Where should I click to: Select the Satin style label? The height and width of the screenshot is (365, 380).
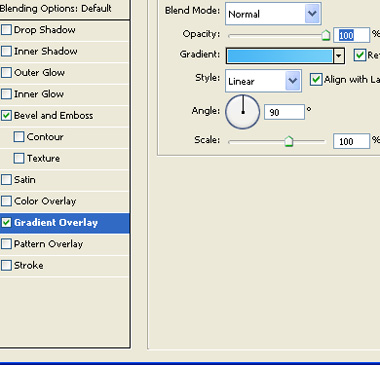click(x=25, y=180)
